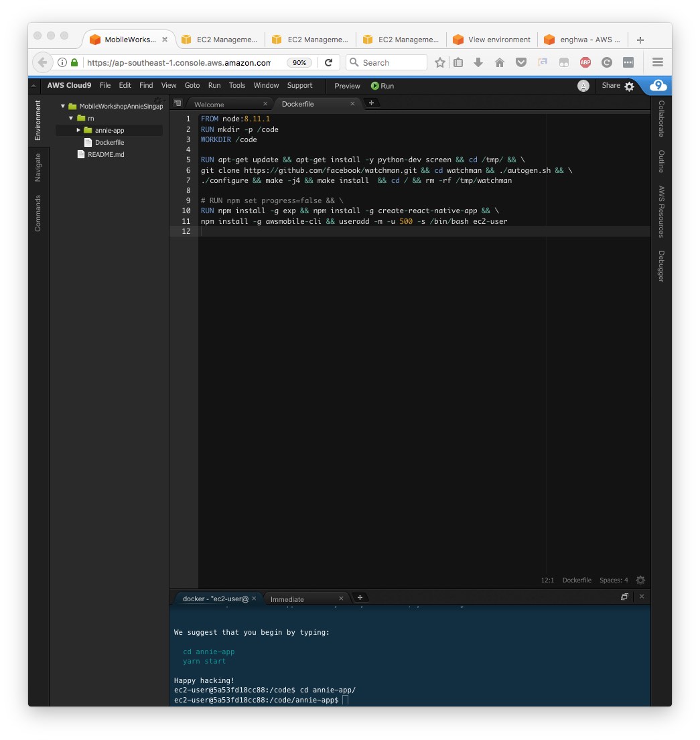Viewport: 700px width, 740px height.
Task: Open the AWS Resources side panel
Action: 661,211
